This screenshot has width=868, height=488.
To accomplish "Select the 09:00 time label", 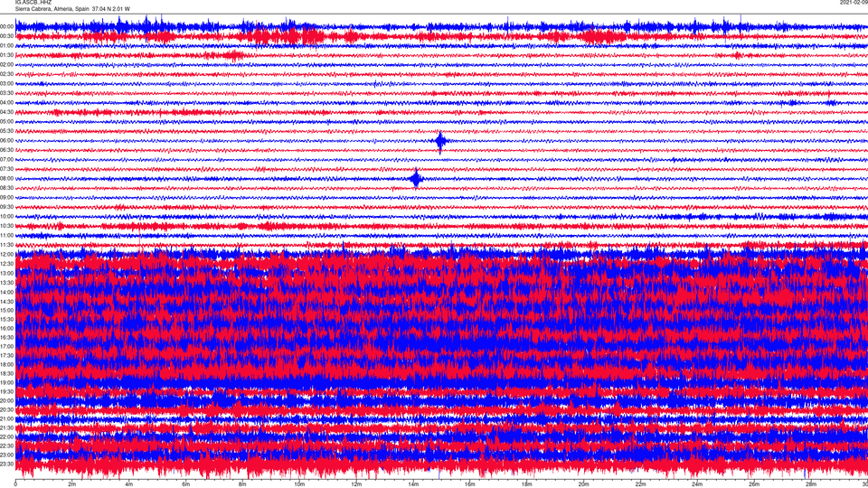I will point(6,197).
